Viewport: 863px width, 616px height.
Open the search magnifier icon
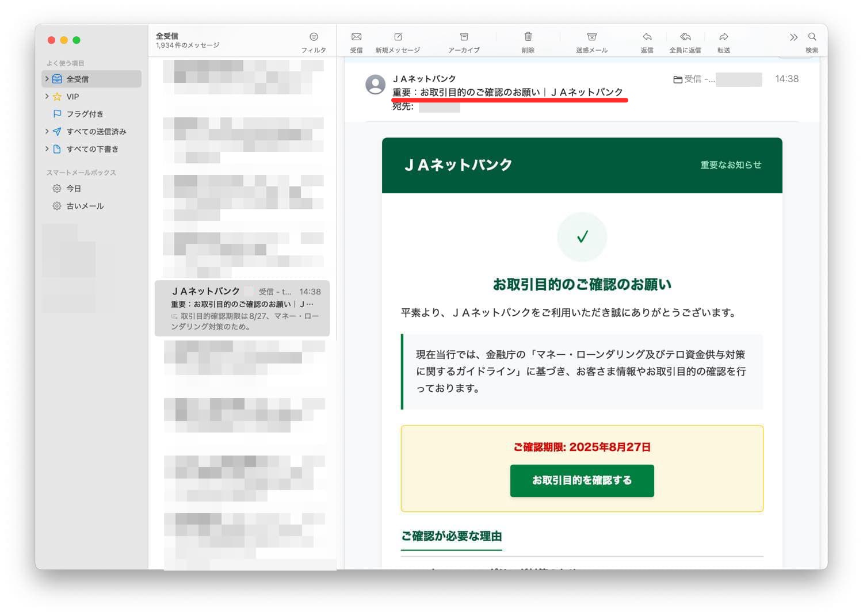812,37
